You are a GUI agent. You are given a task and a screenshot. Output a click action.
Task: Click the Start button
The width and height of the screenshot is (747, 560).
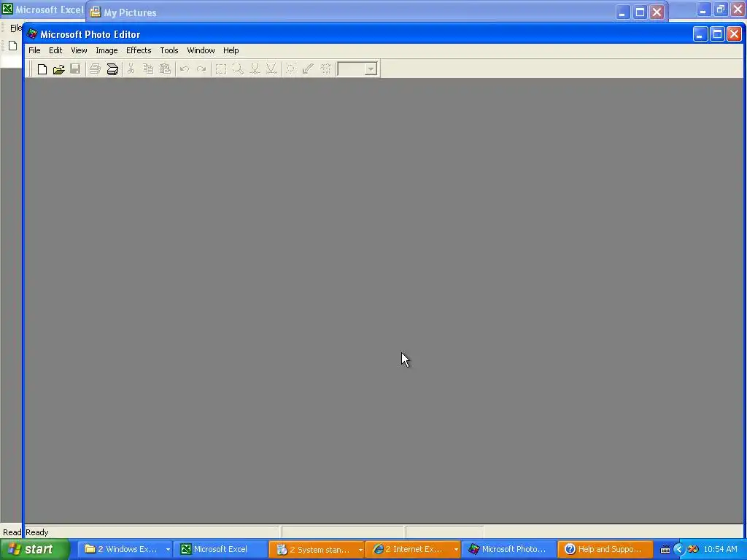tap(34, 550)
